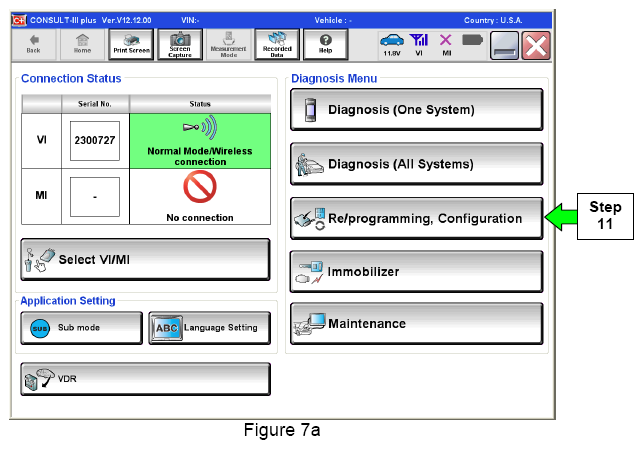Take a Screen Capture

(x=180, y=44)
